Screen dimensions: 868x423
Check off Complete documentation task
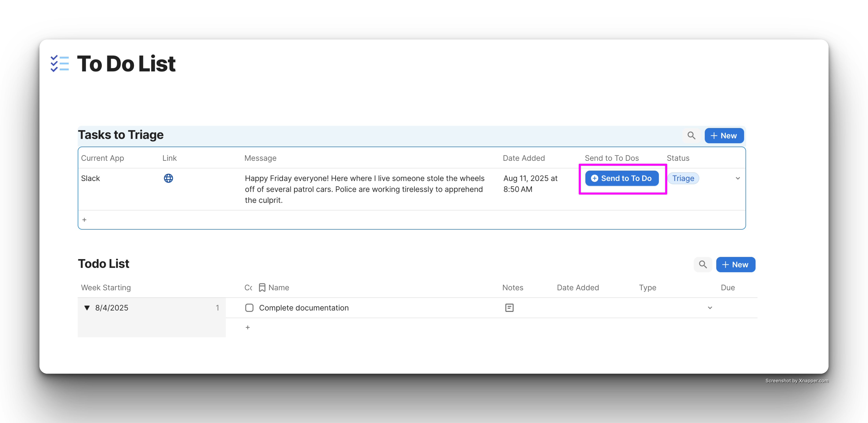pyautogui.click(x=249, y=308)
